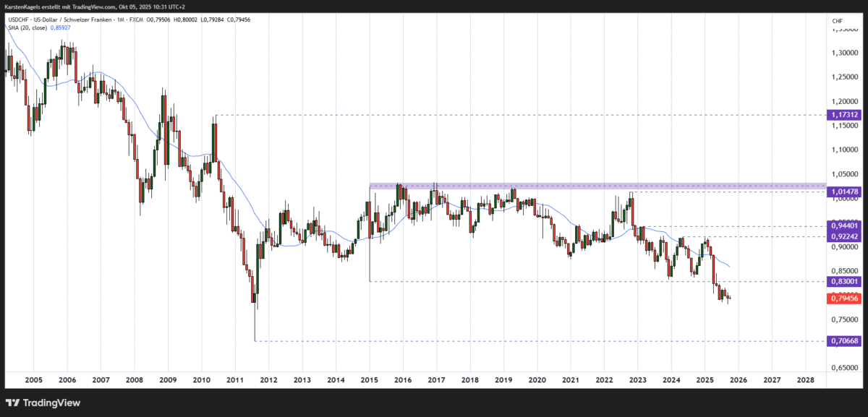Click the year 2015 on the time axis
The height and width of the screenshot is (417, 868).
pos(370,379)
